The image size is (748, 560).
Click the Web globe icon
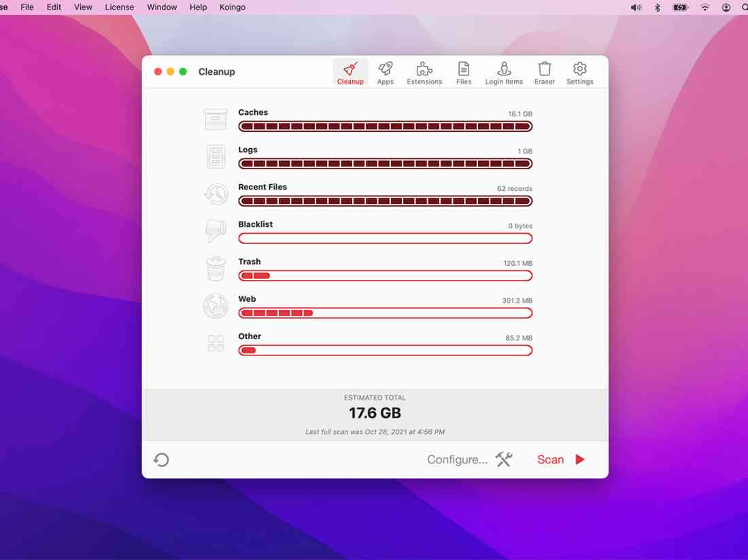pos(216,305)
